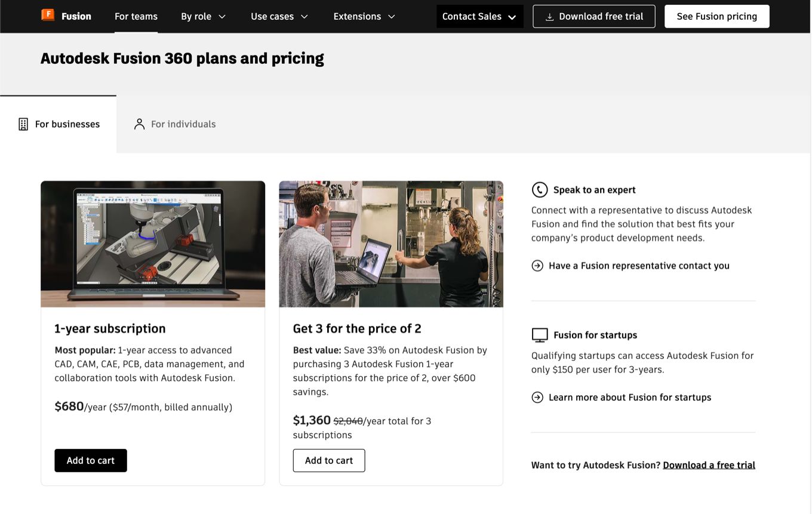Image resolution: width=812 pixels, height=514 pixels.
Task: Click the 1-year subscription card title
Action: pyautogui.click(x=110, y=328)
